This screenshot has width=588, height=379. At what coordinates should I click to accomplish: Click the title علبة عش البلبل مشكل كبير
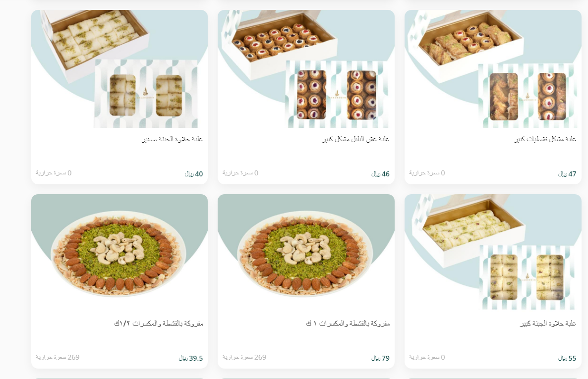355,139
